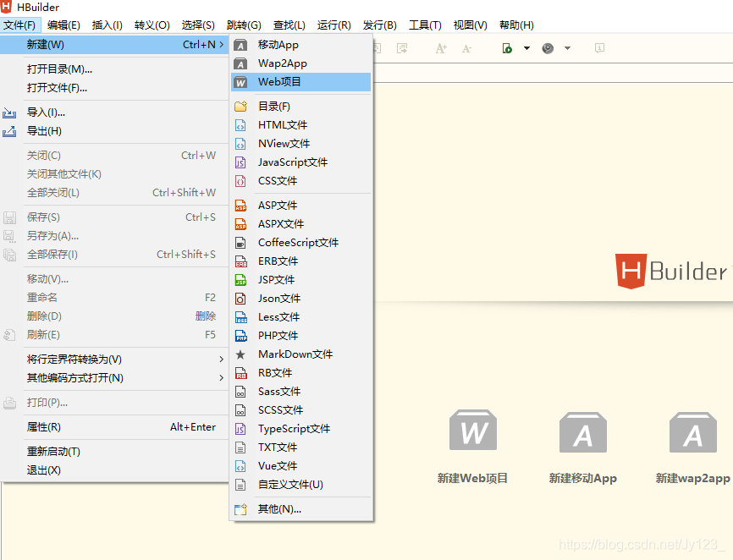Viewport: 733px width, 560px height.
Task: Click the 新建移动App large tile icon
Action: pyautogui.click(x=583, y=432)
